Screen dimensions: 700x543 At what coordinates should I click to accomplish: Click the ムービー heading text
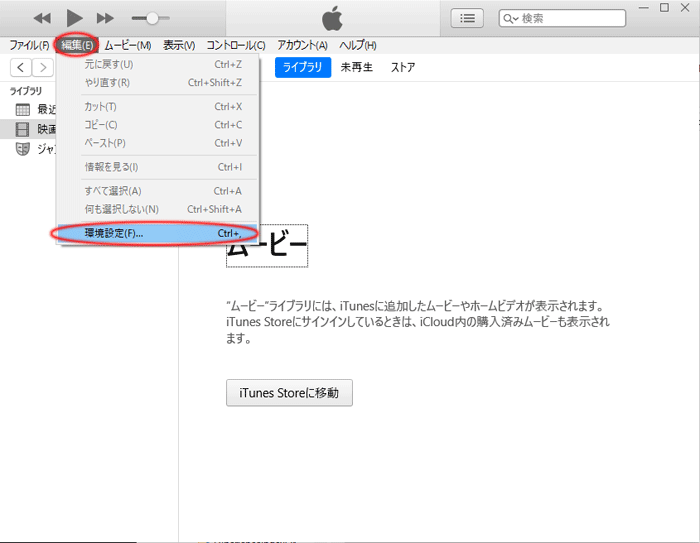(267, 246)
